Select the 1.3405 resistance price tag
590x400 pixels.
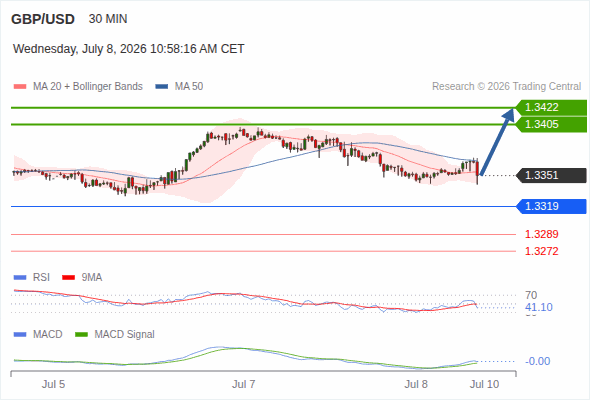pos(551,125)
